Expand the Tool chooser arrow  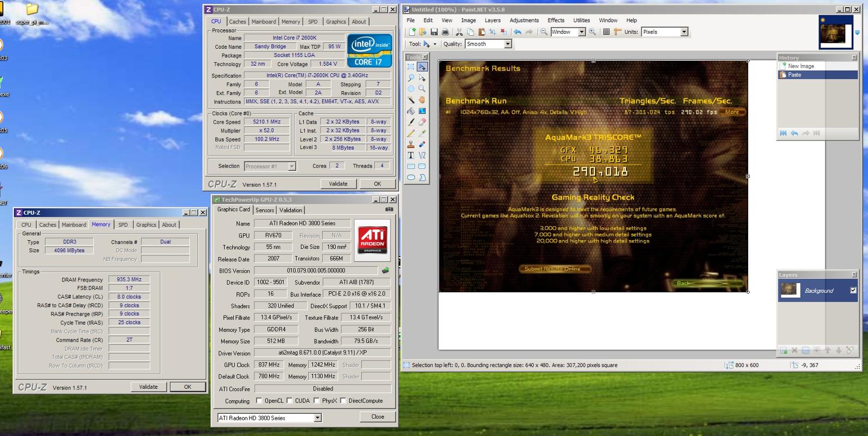coord(435,44)
